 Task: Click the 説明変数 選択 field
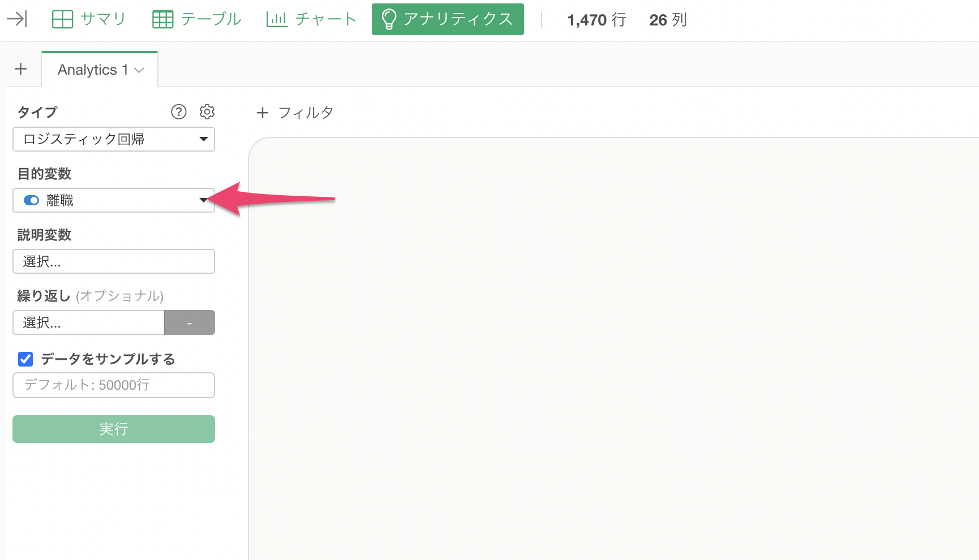[113, 261]
